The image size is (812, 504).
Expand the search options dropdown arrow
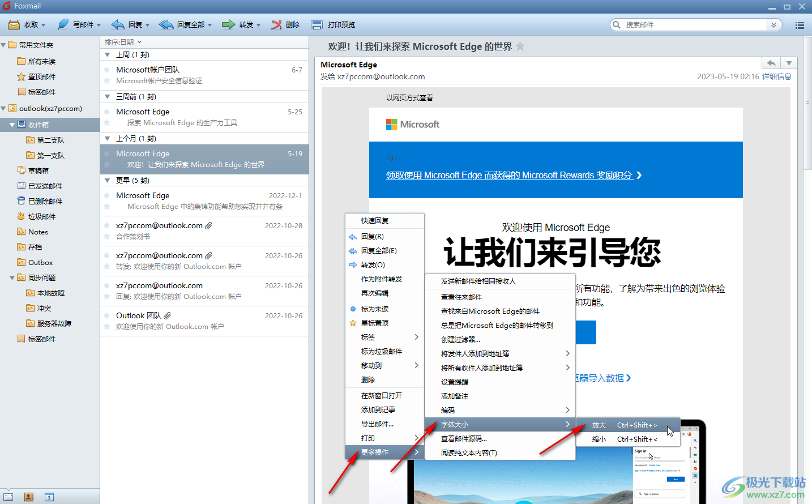(774, 25)
